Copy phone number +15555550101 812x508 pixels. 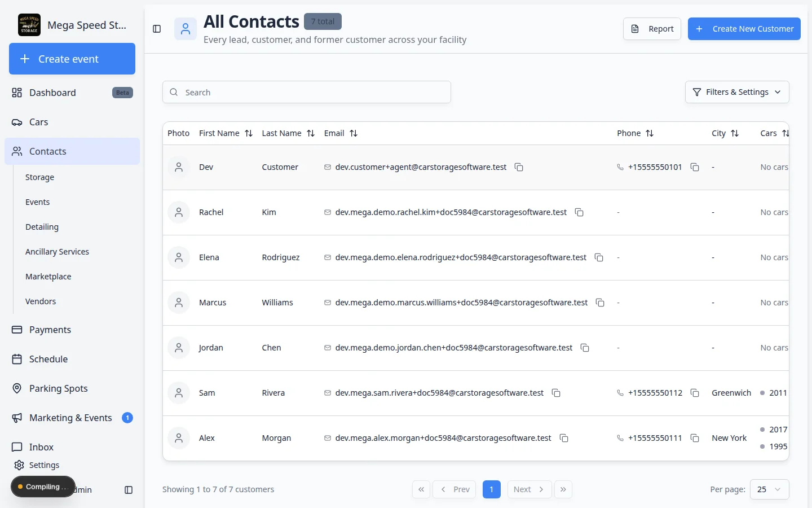tap(695, 167)
